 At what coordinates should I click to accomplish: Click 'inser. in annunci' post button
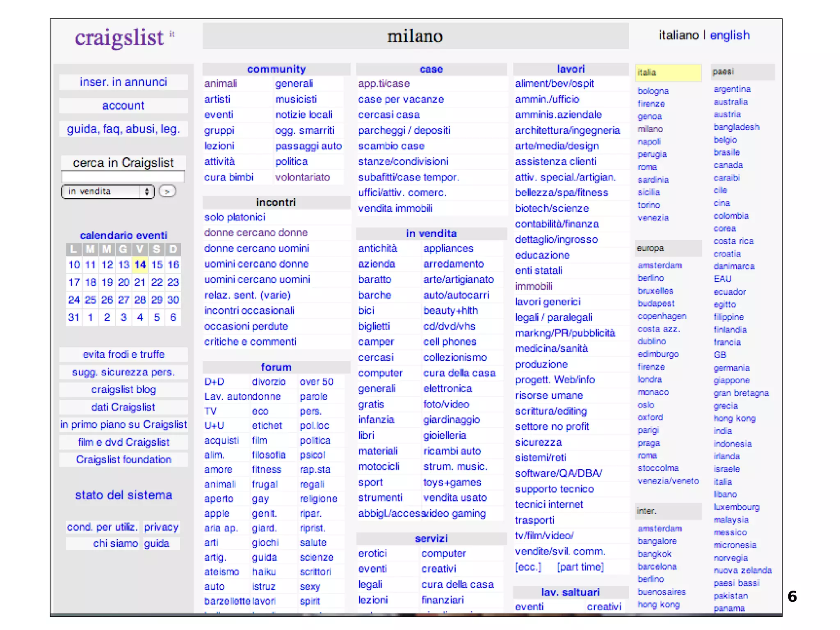point(123,82)
